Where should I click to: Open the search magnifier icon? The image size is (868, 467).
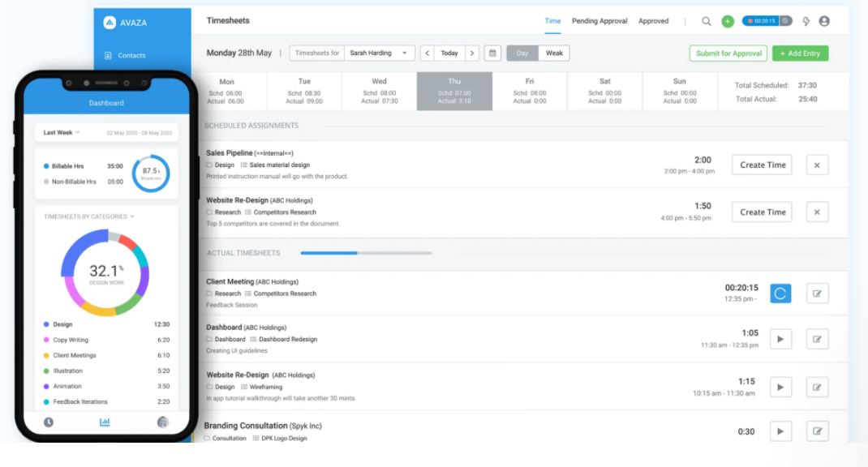(x=707, y=21)
